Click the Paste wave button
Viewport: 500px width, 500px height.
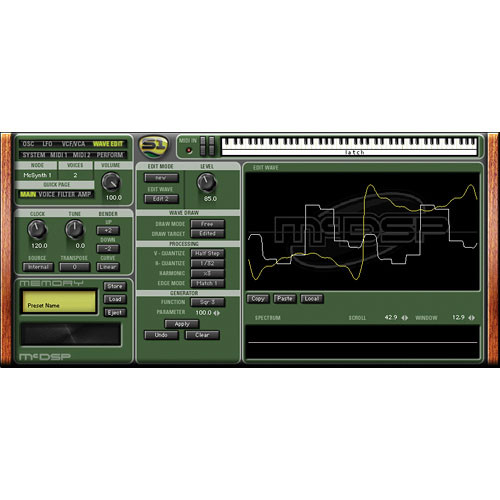click(285, 299)
